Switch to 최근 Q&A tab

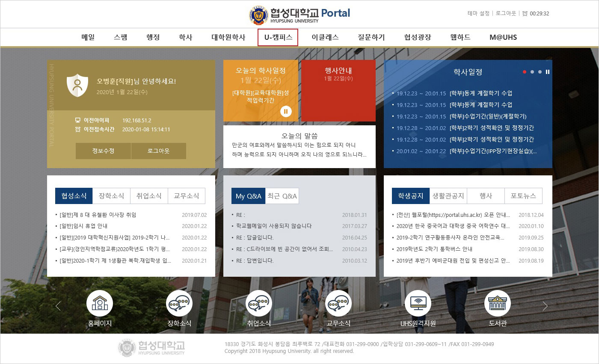(282, 196)
